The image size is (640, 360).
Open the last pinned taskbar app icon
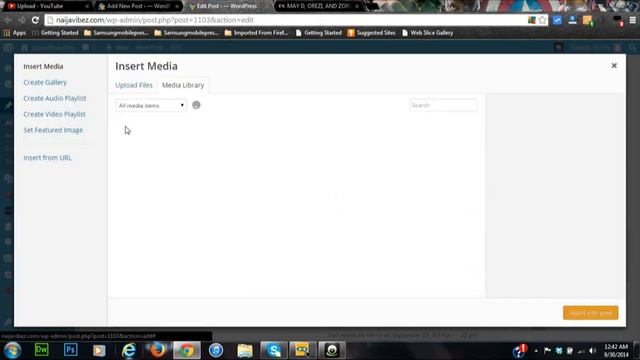point(332,350)
